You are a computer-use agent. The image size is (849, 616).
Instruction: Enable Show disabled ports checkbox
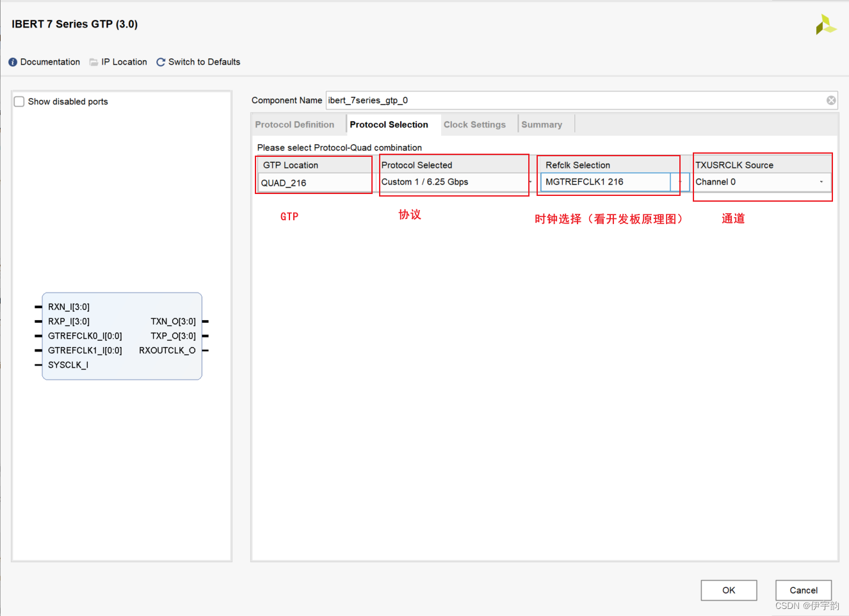click(x=19, y=102)
